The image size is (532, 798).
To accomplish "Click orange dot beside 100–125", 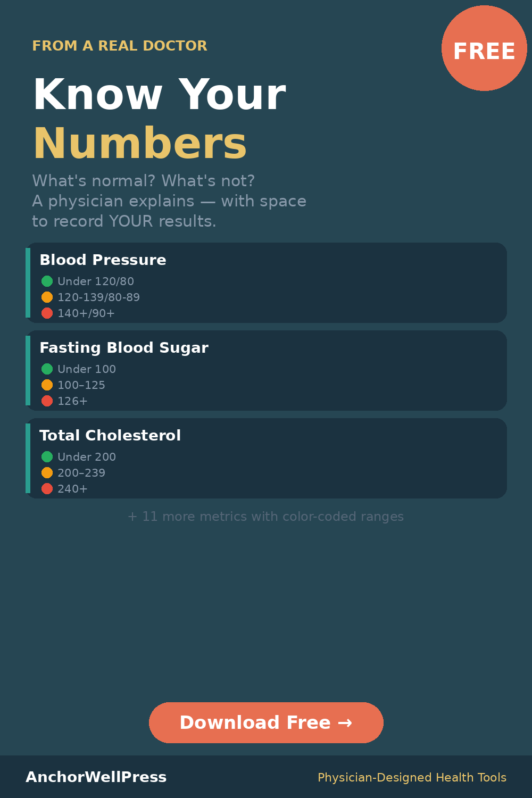I will (47, 385).
